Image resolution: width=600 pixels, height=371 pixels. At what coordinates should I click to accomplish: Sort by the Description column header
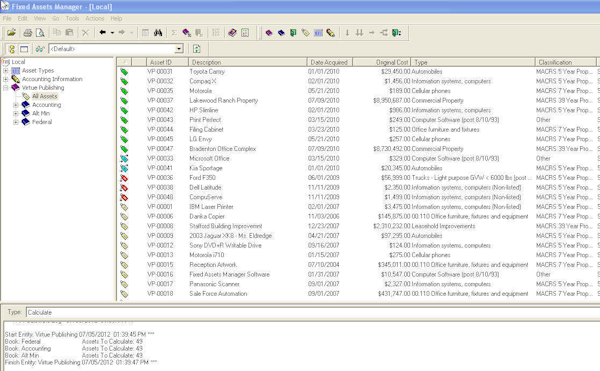248,62
